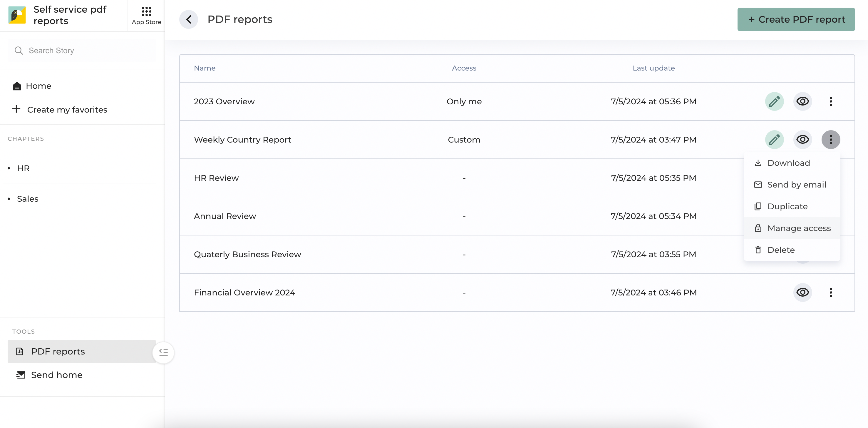Viewport: 868px width, 428px height.
Task: Collapse the sidebar using the toggle icon
Action: point(163,352)
